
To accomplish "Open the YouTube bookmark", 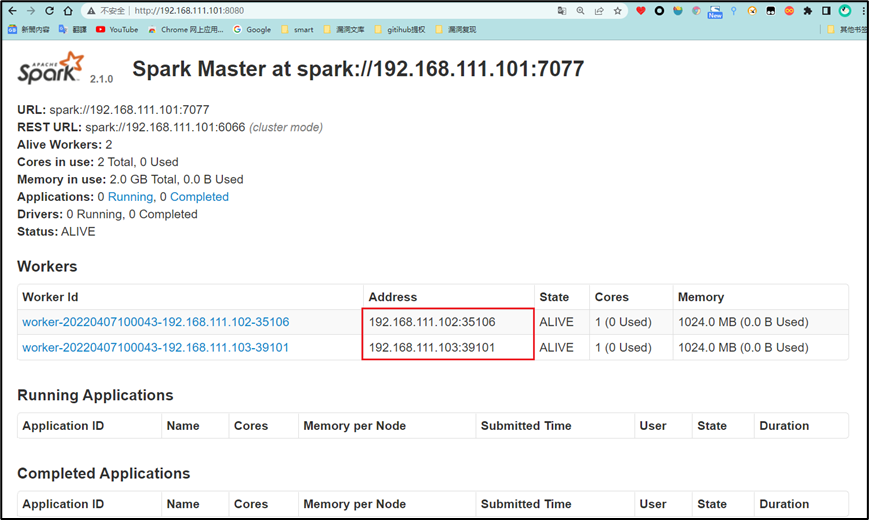I will pyautogui.click(x=117, y=29).
